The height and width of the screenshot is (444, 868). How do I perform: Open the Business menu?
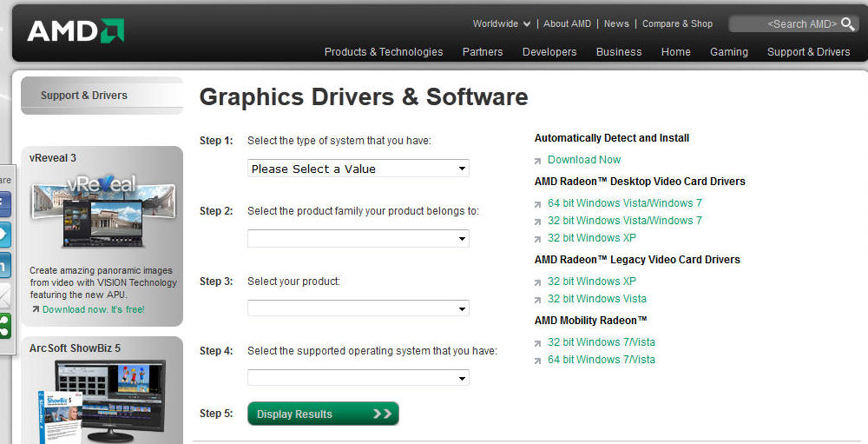tap(619, 52)
